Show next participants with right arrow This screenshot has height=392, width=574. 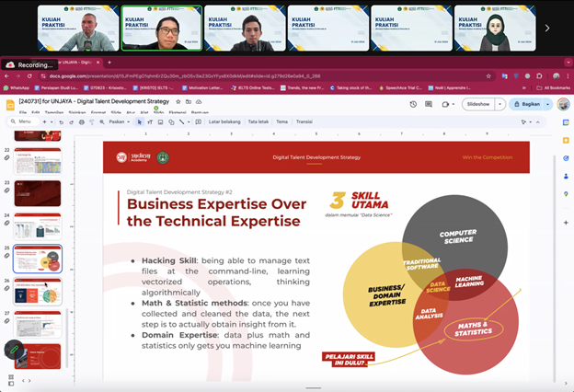(x=548, y=28)
